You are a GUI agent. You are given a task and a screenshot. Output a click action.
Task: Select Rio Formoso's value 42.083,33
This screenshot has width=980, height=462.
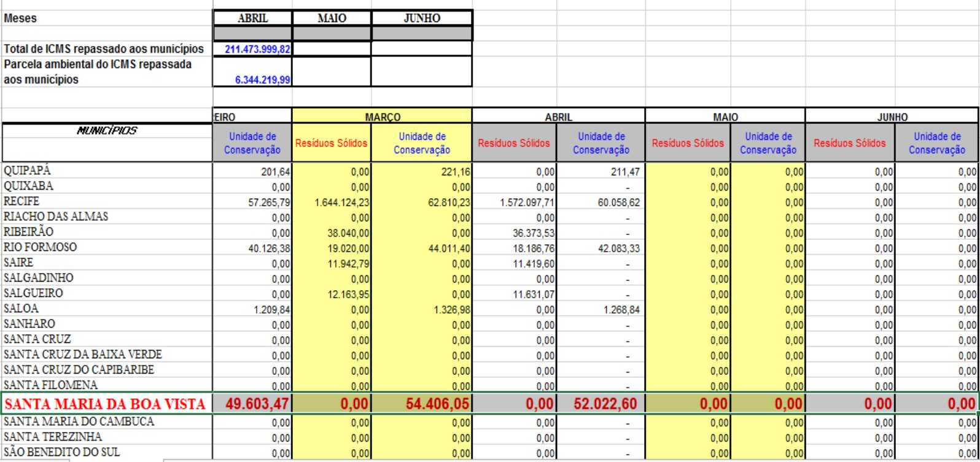618,249
